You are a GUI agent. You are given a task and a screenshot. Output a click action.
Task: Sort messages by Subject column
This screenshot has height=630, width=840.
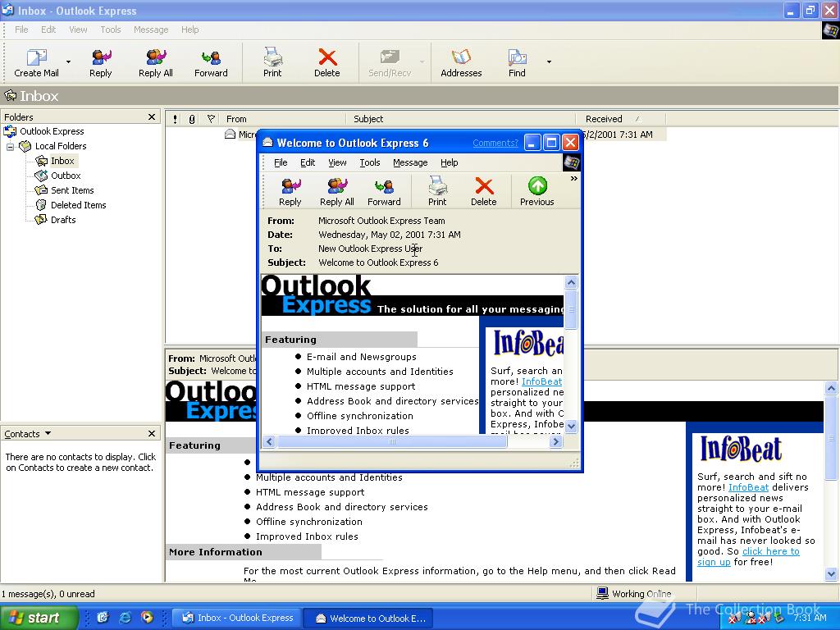pos(461,119)
